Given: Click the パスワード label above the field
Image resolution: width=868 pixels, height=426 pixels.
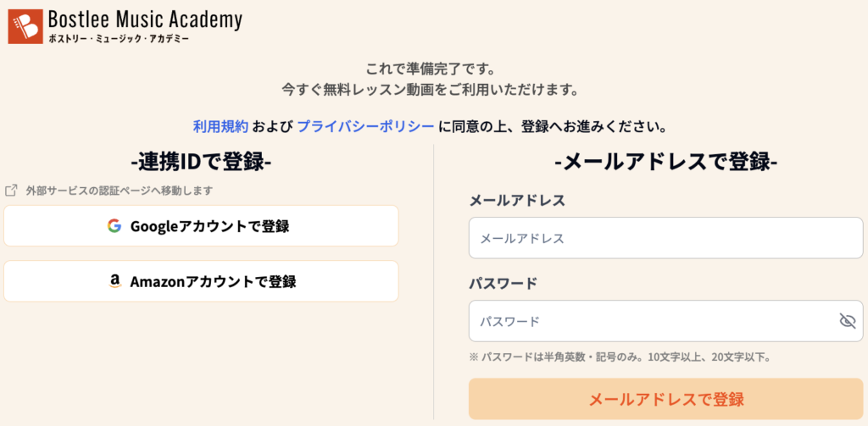Looking at the screenshot, I should 504,283.
